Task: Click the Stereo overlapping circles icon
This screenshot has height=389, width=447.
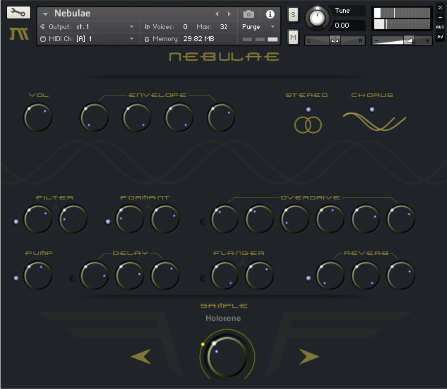Action: (308, 125)
